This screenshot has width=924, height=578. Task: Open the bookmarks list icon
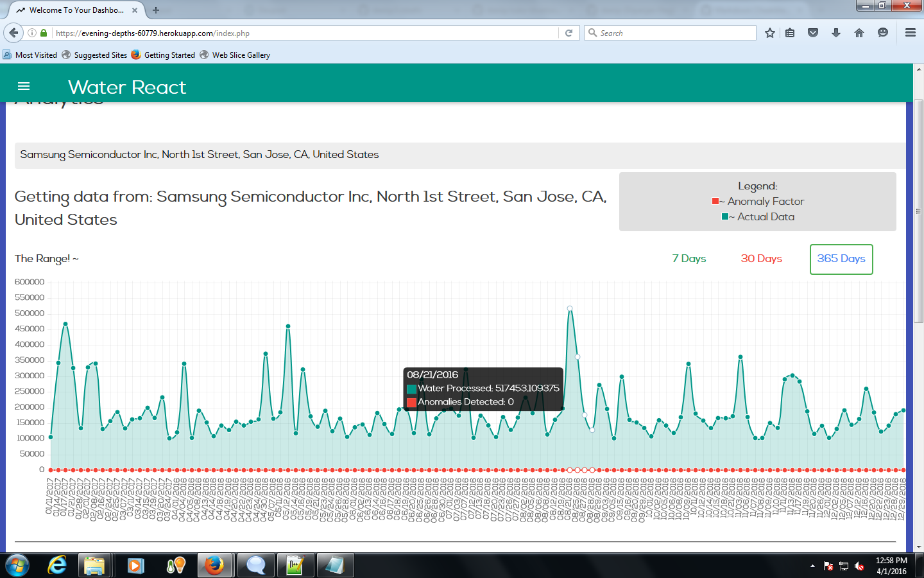[790, 33]
